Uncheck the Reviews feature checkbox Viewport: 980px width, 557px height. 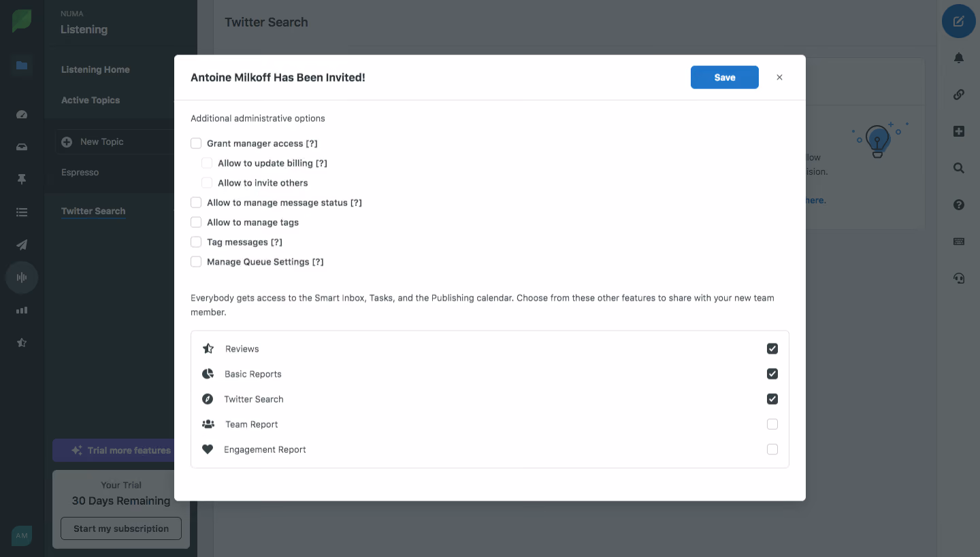[x=772, y=349]
